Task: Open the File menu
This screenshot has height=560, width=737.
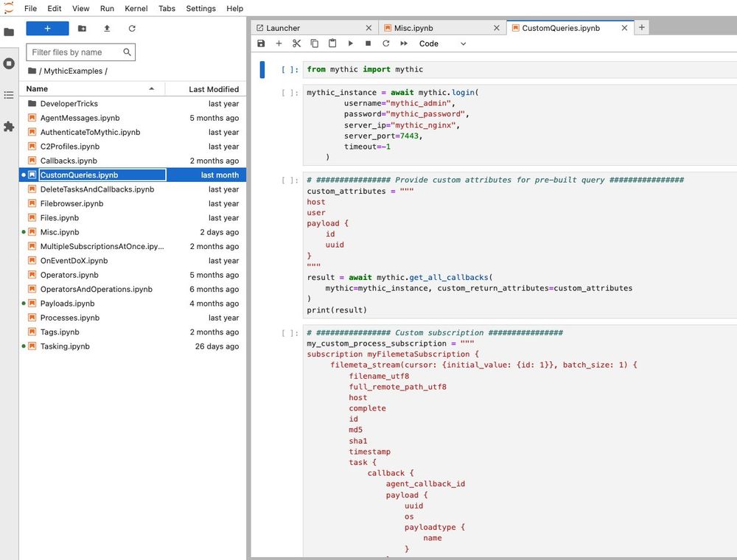Action: (x=30, y=8)
